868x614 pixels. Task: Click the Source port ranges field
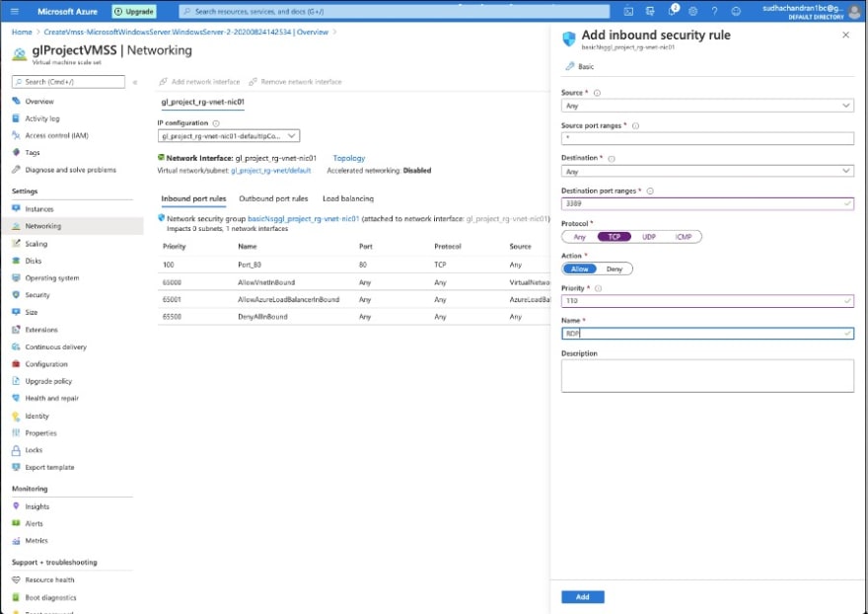(707, 138)
